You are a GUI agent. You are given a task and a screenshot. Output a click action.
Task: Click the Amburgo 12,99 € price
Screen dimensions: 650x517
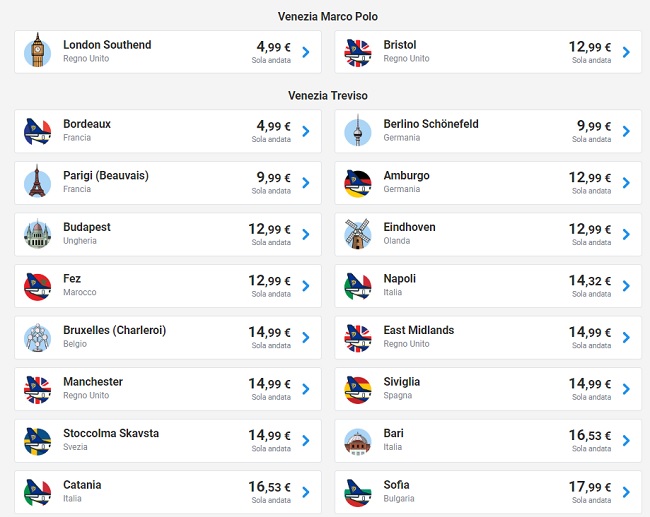[x=589, y=177]
